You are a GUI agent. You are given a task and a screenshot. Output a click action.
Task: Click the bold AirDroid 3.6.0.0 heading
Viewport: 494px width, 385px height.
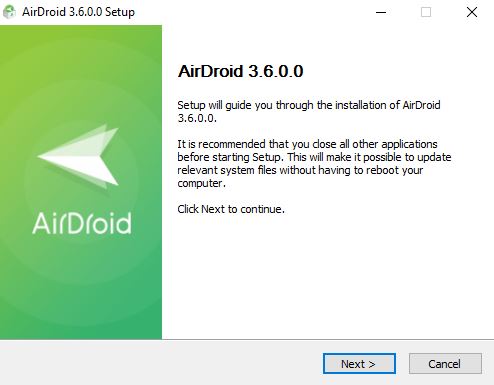coord(240,71)
